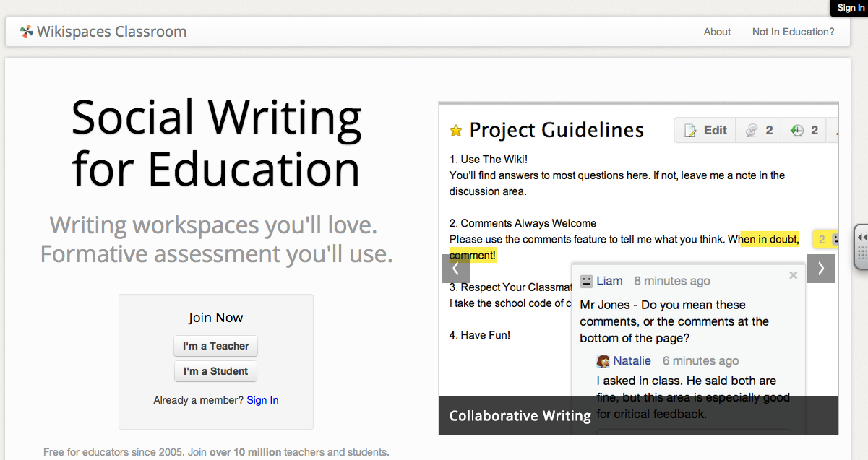Click the black Sign In corner button
The width and height of the screenshot is (868, 460).
850,8
